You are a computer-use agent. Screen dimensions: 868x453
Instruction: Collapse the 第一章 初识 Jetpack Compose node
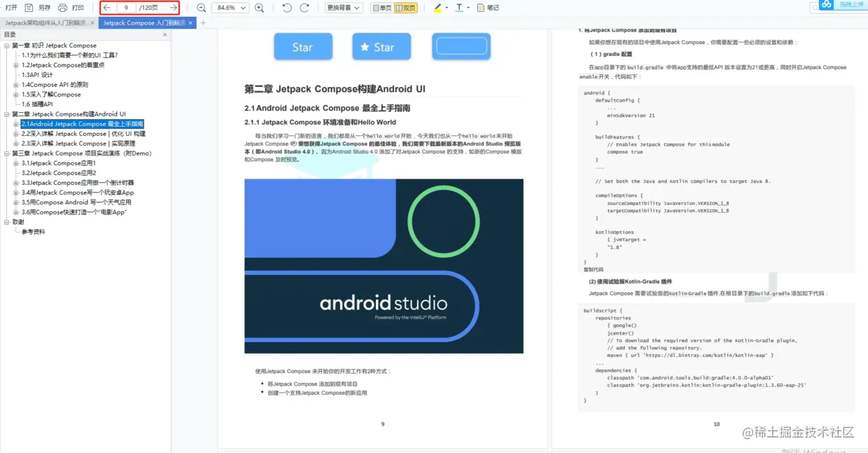pos(6,46)
